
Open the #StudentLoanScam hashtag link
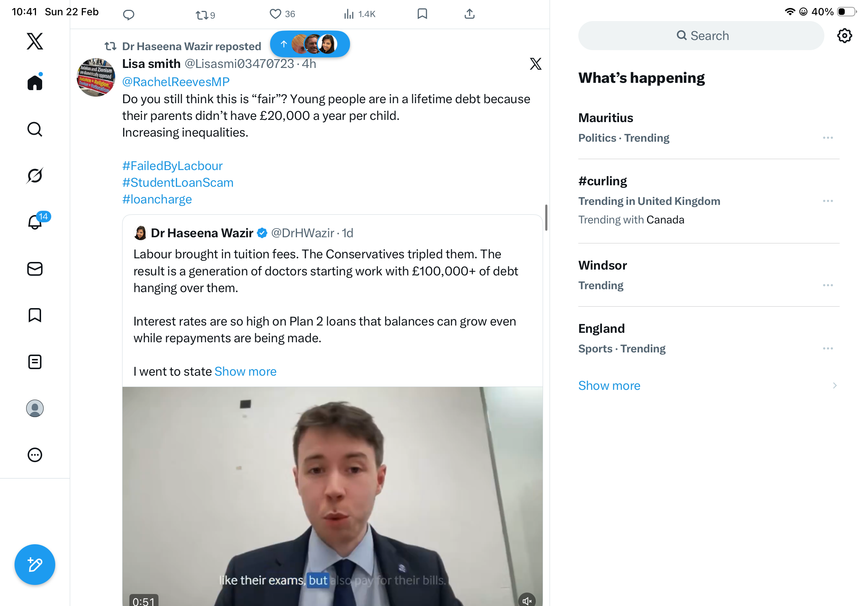[x=178, y=182]
